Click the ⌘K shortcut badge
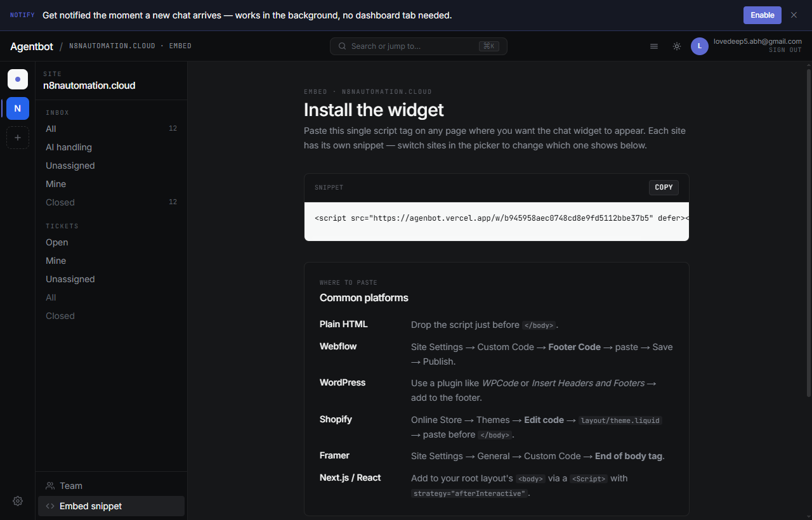The image size is (812, 520). pyautogui.click(x=488, y=46)
